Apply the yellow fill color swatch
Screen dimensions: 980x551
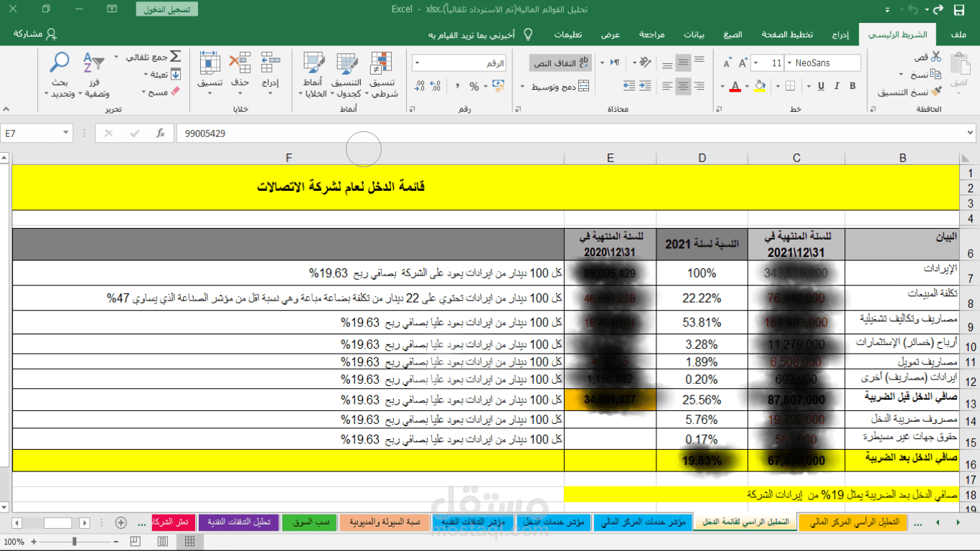[760, 87]
